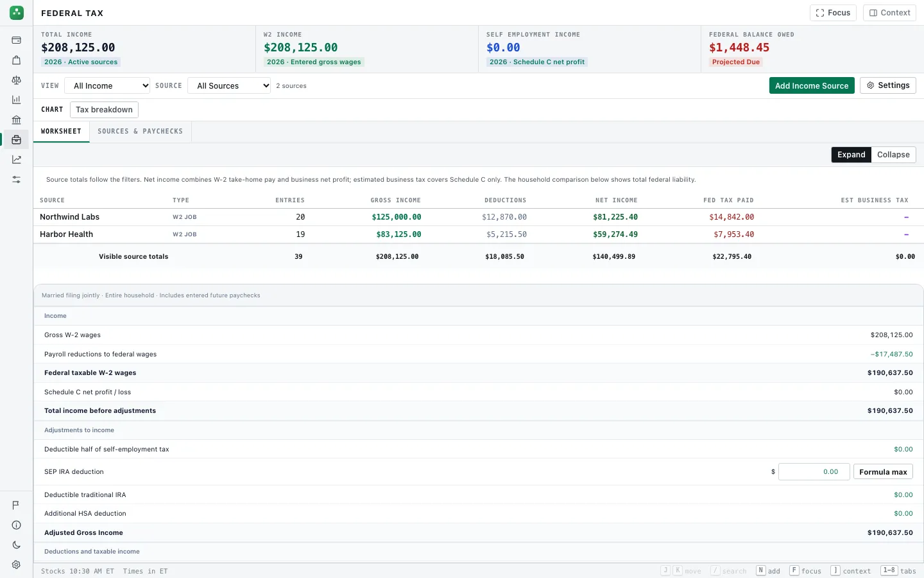Select the Worksheet tab
924x578 pixels.
tap(62, 132)
